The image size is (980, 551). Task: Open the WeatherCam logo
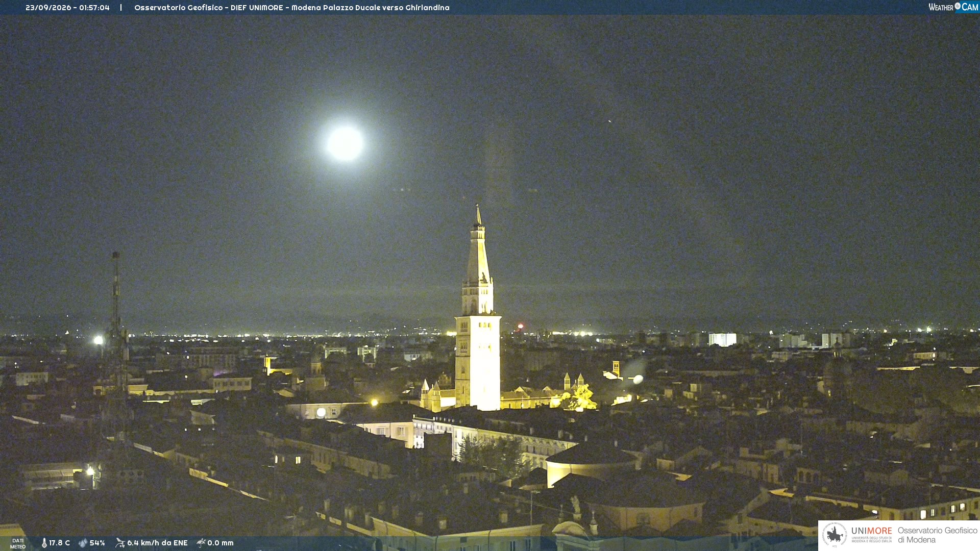[x=953, y=7]
